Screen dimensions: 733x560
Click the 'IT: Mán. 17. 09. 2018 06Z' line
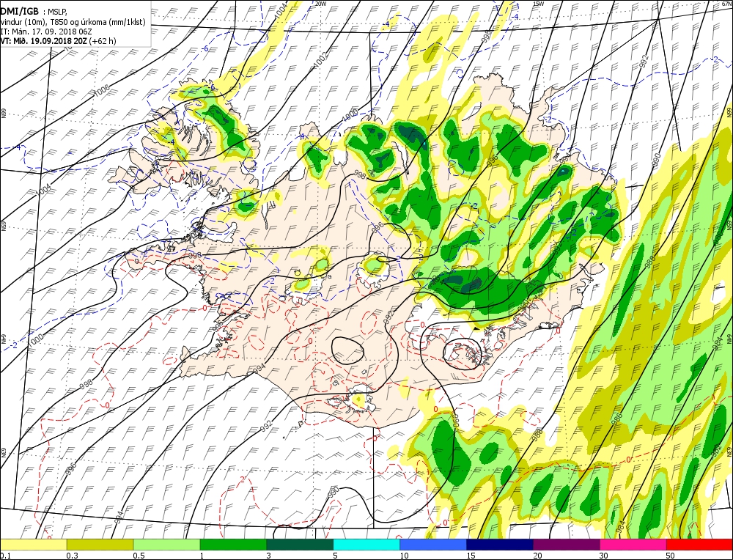46,32
